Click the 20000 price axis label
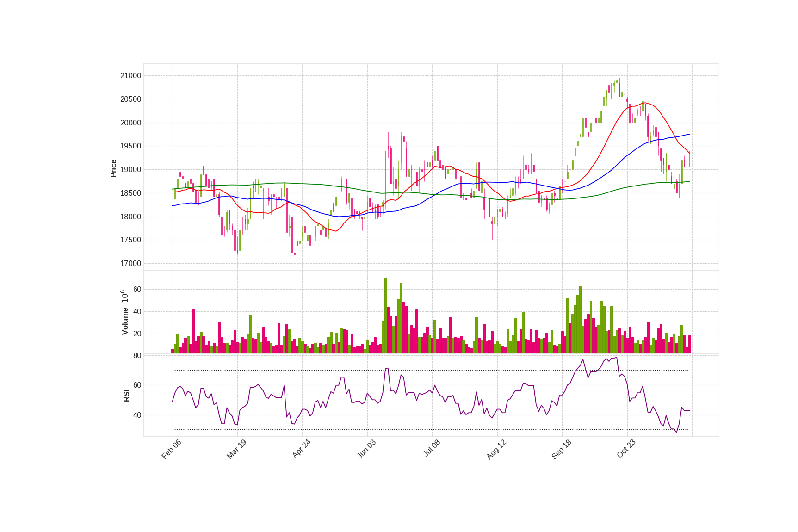 [x=130, y=123]
